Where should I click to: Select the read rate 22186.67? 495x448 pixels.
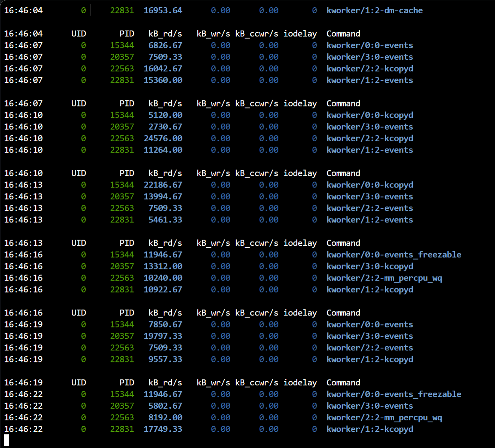(x=163, y=185)
